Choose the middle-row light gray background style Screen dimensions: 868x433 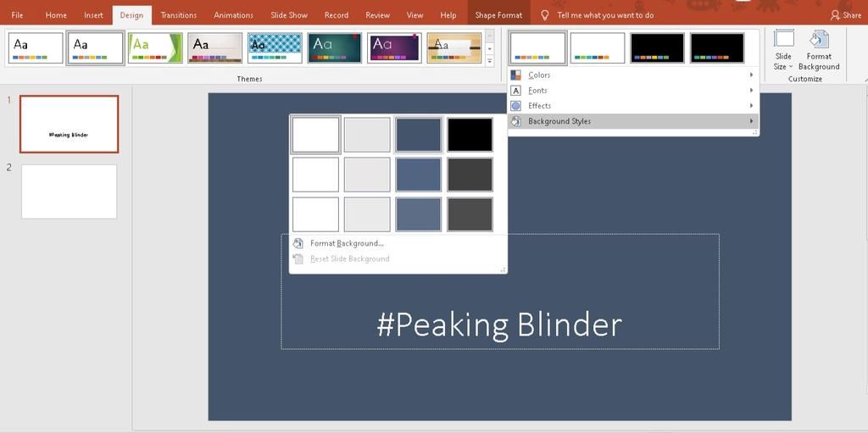(x=367, y=175)
